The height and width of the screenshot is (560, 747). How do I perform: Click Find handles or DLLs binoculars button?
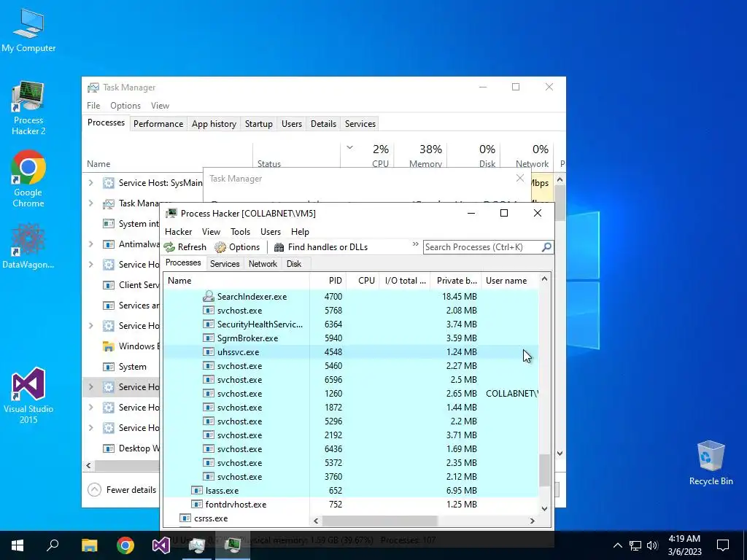(321, 247)
